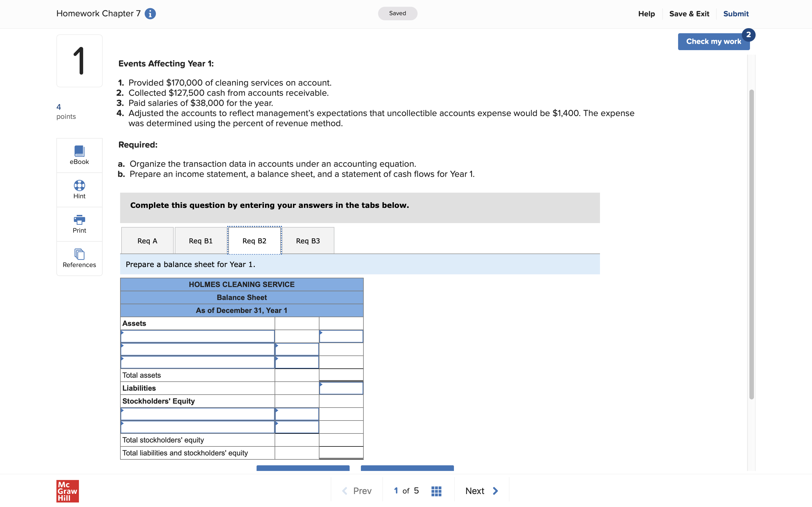
Task: Click the Hint lifebuoy icon
Action: 79,185
